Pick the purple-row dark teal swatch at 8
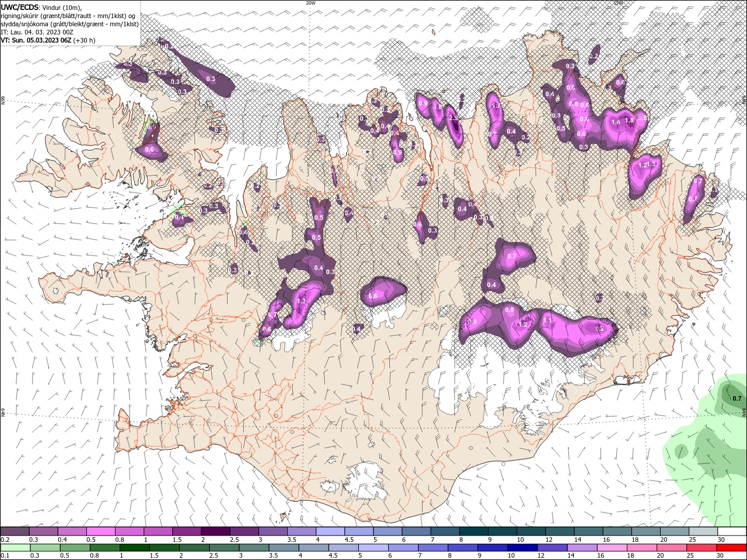The image size is (747, 560). tap(474, 531)
